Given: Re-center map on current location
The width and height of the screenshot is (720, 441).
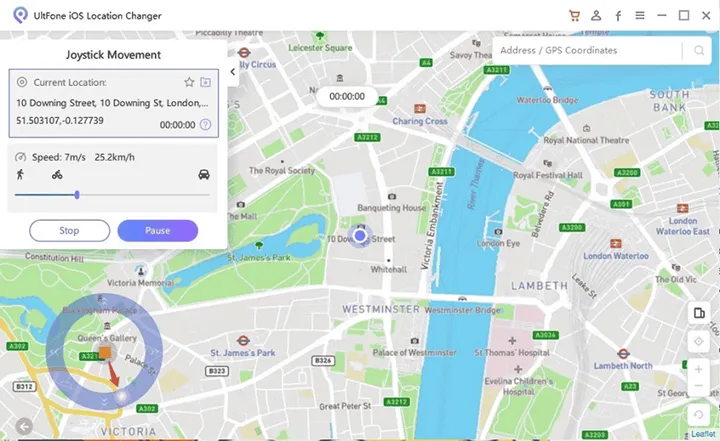Looking at the screenshot, I should point(698,342).
